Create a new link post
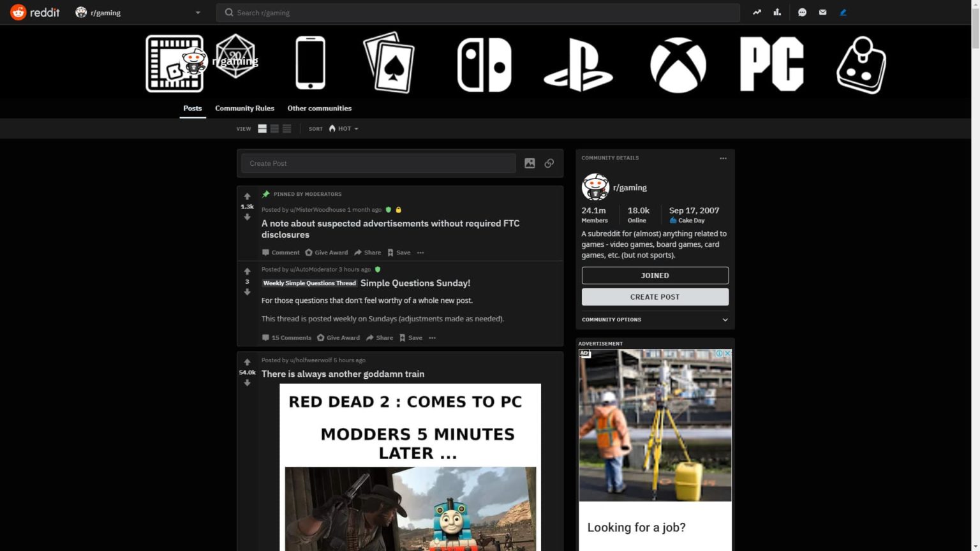The height and width of the screenshot is (551, 980). pos(549,163)
